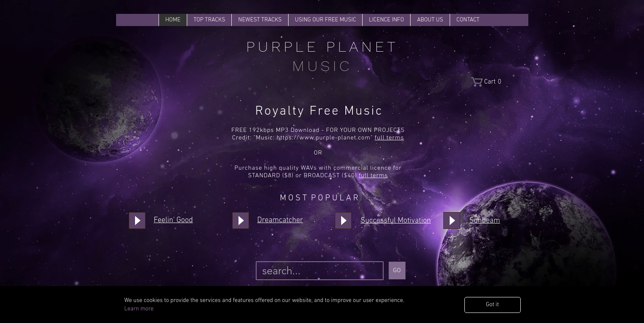Open the Sunbeam track link
644x323 pixels.
[485, 221]
